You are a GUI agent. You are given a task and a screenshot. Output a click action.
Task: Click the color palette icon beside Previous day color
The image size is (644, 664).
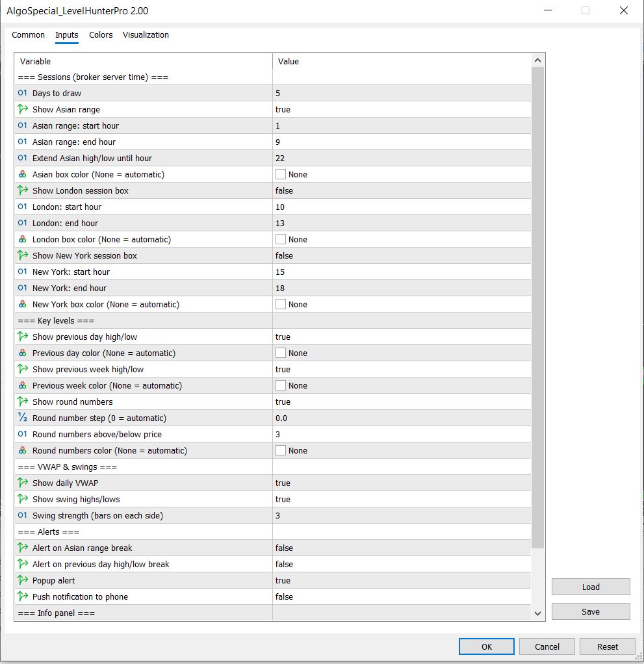(x=23, y=353)
